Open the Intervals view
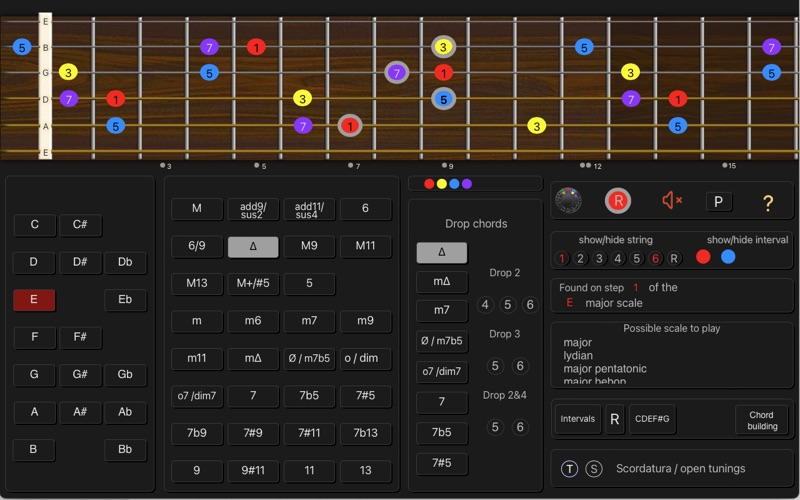Image resolution: width=800 pixels, height=500 pixels. click(x=578, y=419)
